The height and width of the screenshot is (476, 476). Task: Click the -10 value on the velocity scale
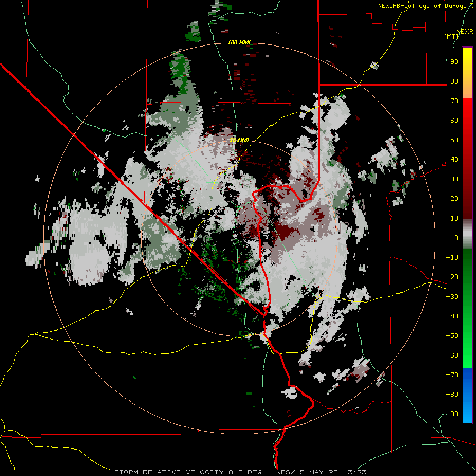[452, 258]
